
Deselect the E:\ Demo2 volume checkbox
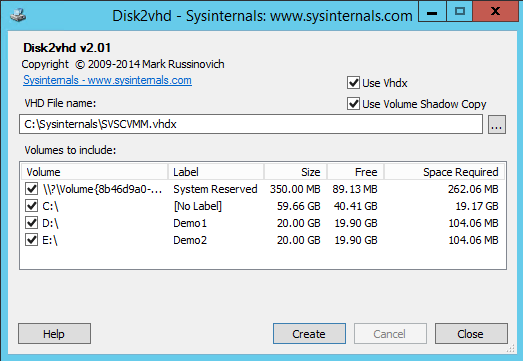(32, 240)
